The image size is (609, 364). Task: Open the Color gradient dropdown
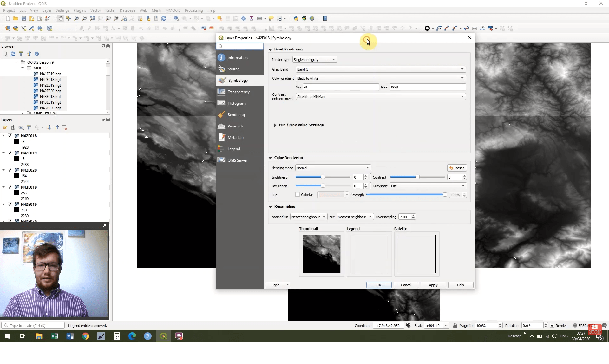tap(462, 78)
